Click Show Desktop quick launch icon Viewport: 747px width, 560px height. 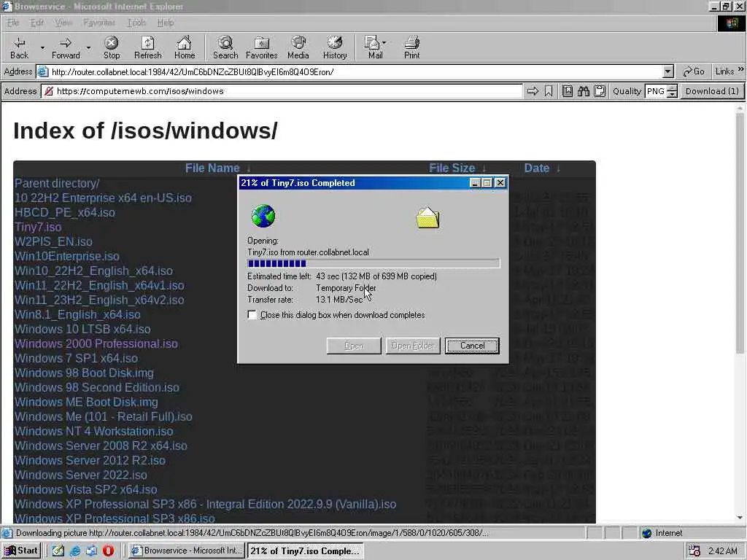(58, 551)
